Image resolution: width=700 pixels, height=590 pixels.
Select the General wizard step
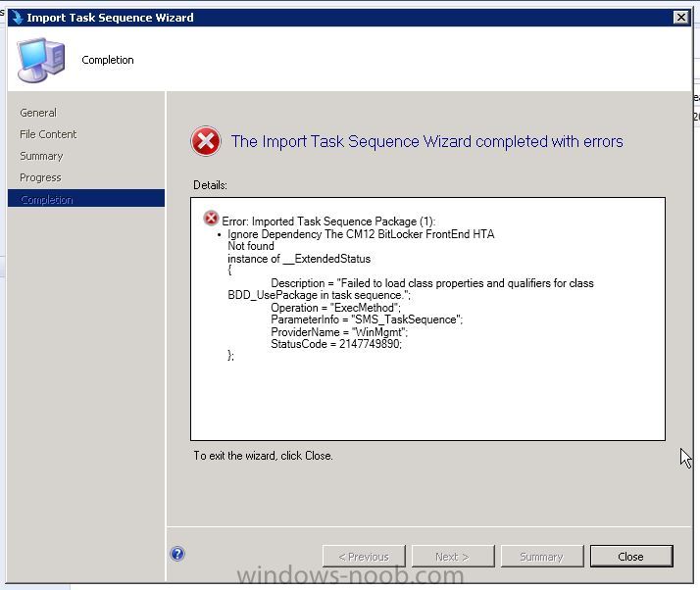38,113
